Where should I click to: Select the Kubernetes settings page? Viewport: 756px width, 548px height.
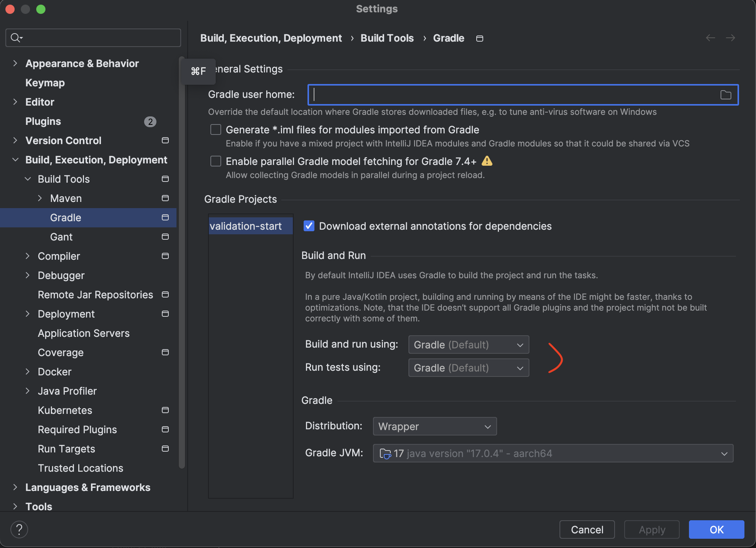coord(65,410)
